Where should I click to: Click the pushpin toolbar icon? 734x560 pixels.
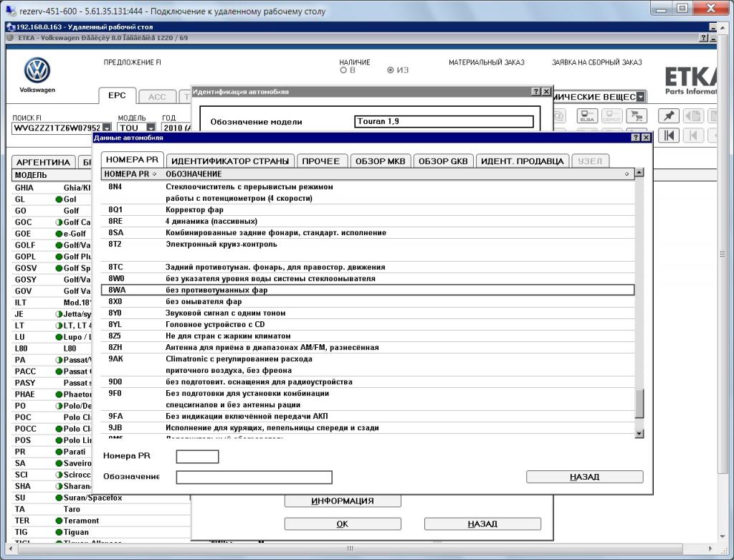[669, 115]
